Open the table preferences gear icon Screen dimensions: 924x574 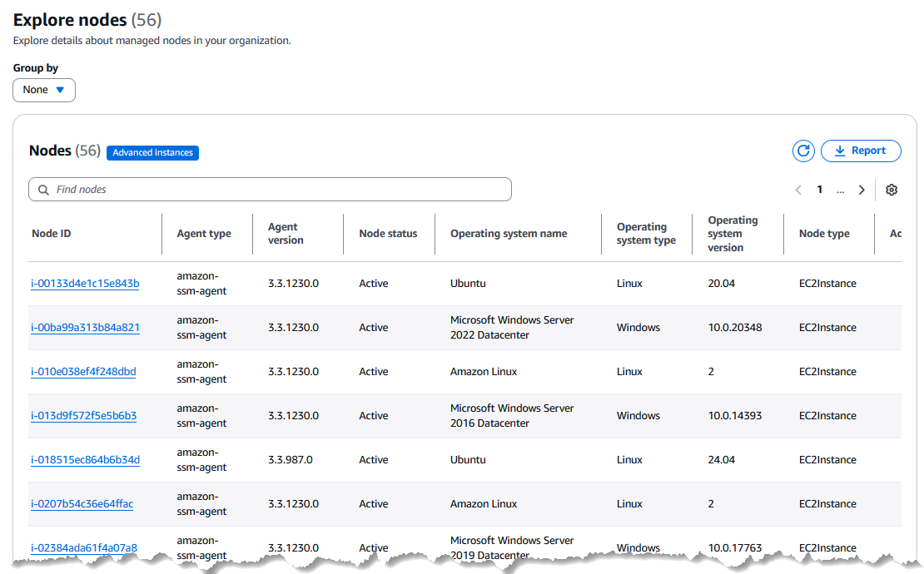coord(892,190)
